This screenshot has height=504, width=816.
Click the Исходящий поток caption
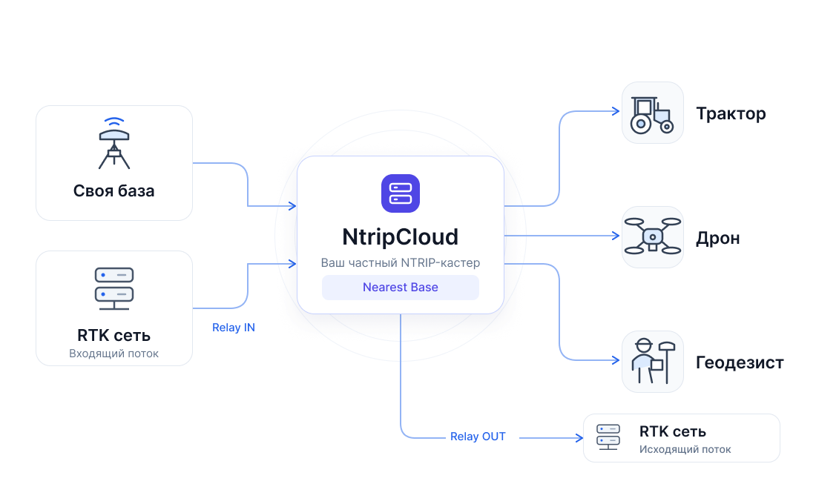685,449
